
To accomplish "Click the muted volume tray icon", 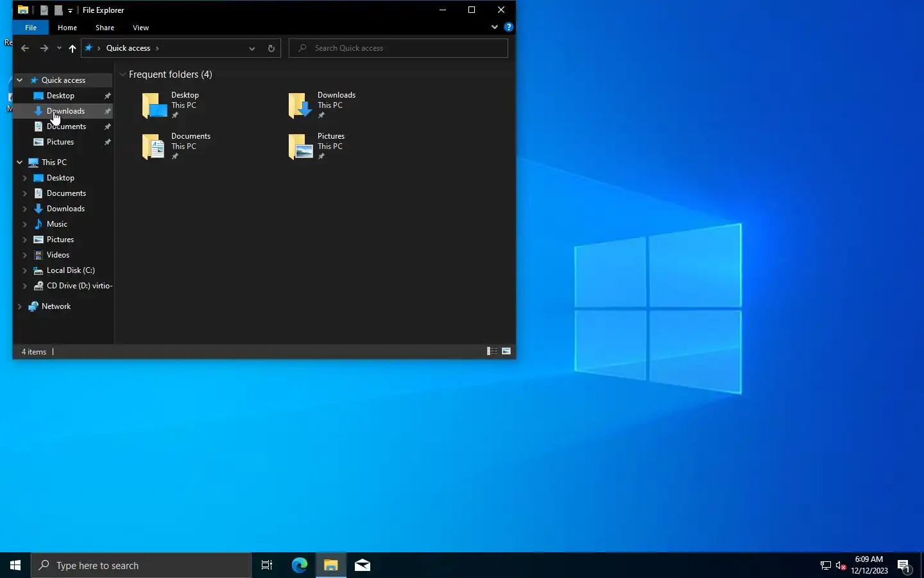I will click(841, 566).
